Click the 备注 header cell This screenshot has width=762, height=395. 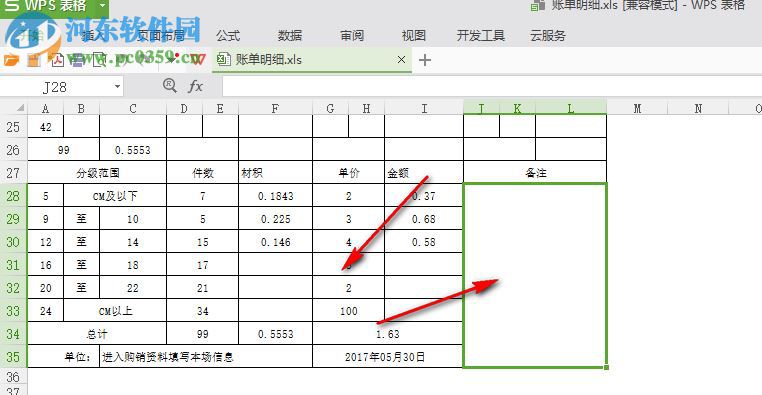tap(535, 173)
